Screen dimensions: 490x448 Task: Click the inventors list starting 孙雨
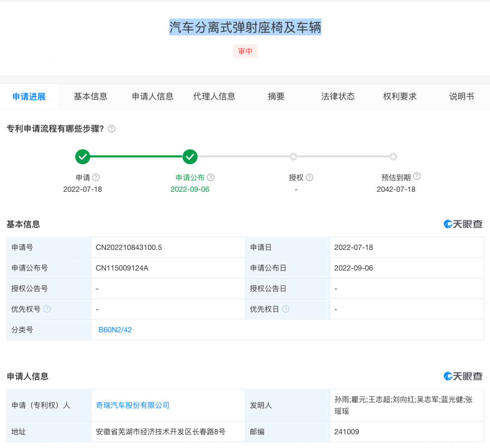click(x=403, y=405)
